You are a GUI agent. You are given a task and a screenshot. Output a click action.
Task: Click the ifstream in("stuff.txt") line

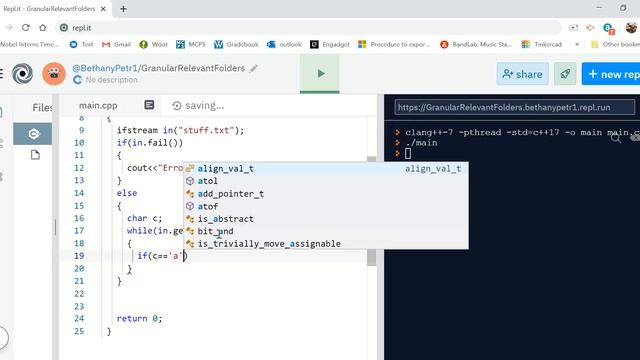[x=180, y=130]
